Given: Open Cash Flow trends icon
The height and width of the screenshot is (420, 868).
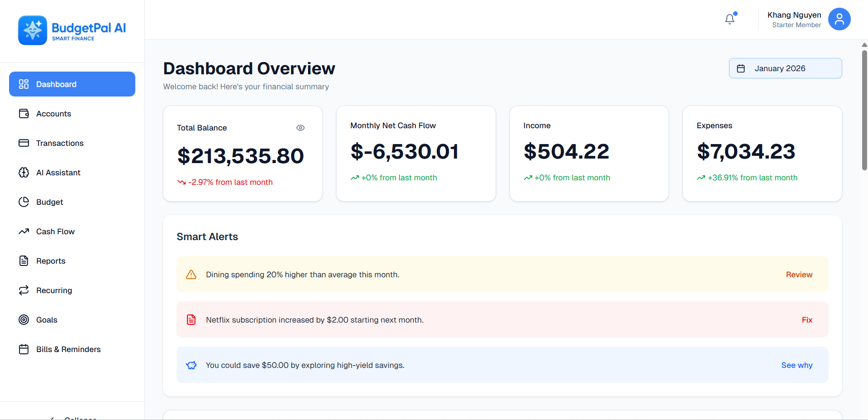Looking at the screenshot, I should [24, 231].
